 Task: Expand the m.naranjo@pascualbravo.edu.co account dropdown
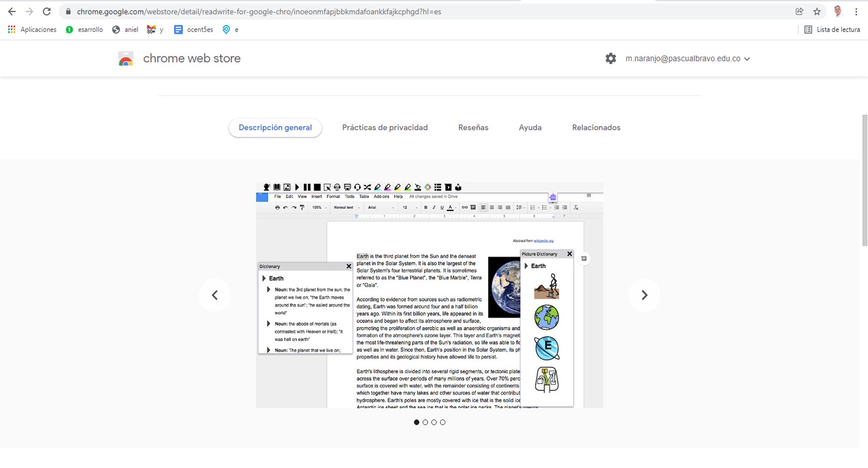tap(688, 59)
